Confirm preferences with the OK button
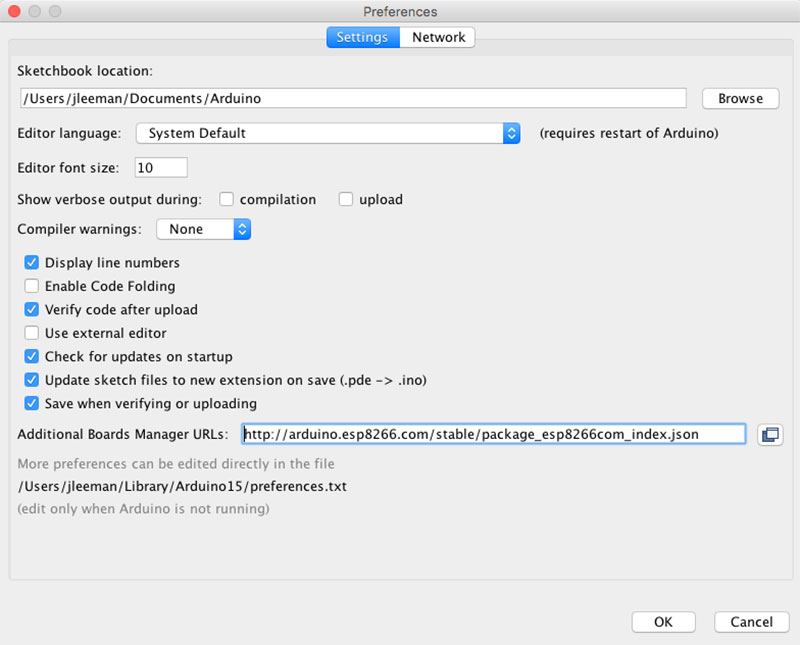 coord(663,622)
